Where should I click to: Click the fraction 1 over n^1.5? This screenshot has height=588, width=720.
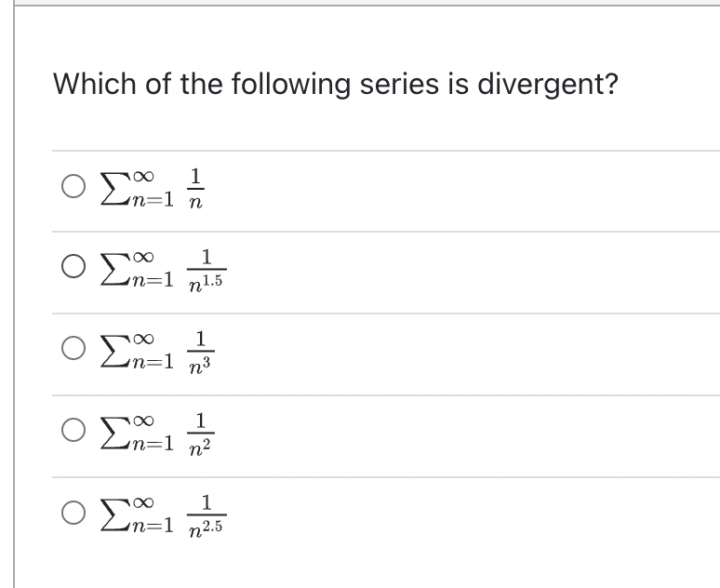[207, 270]
